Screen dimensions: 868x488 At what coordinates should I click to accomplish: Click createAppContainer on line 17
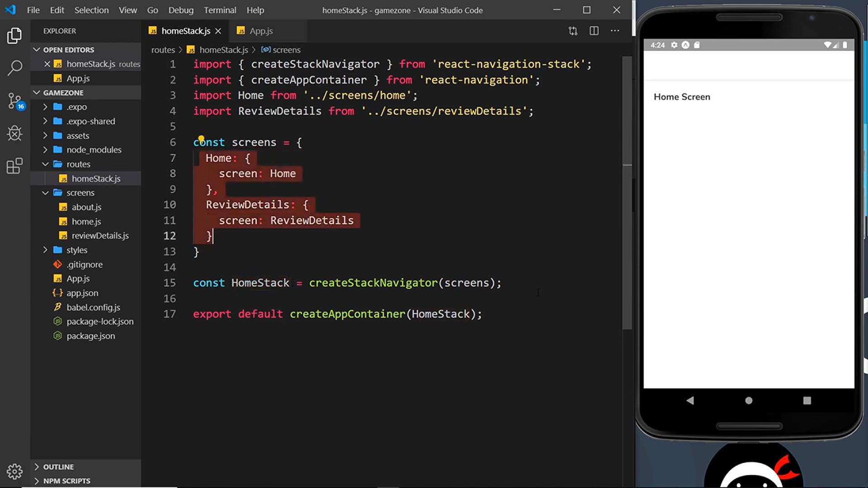click(x=347, y=314)
